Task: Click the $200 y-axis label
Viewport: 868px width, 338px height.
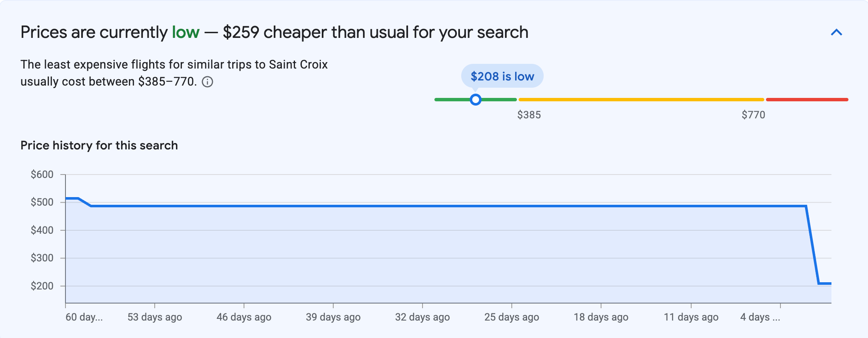Action: point(42,286)
